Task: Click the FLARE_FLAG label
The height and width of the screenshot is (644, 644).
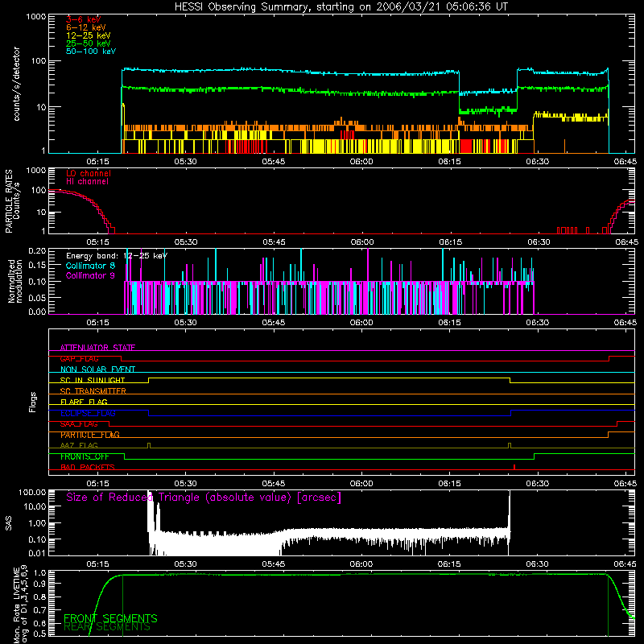Action: tap(84, 402)
